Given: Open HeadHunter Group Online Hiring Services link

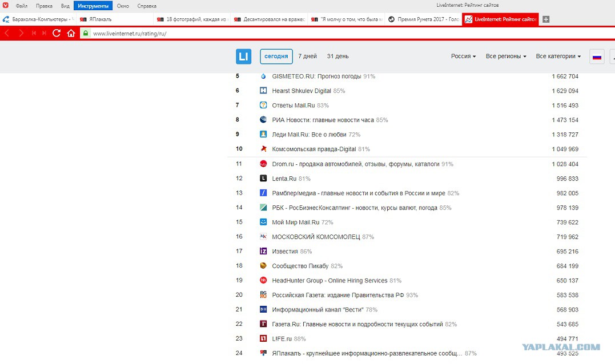Looking at the screenshot, I should click(x=330, y=281).
